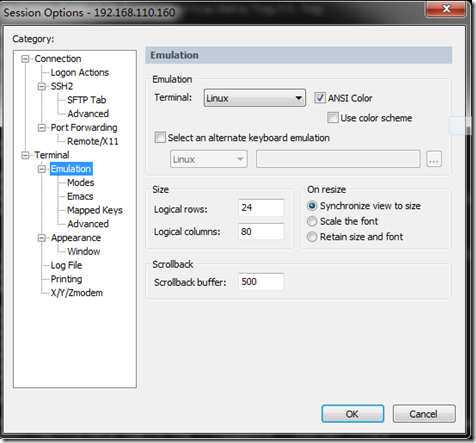Image resolution: width=476 pixels, height=443 pixels.
Task: Open the X/Y/Zmodem category
Action: point(77,293)
